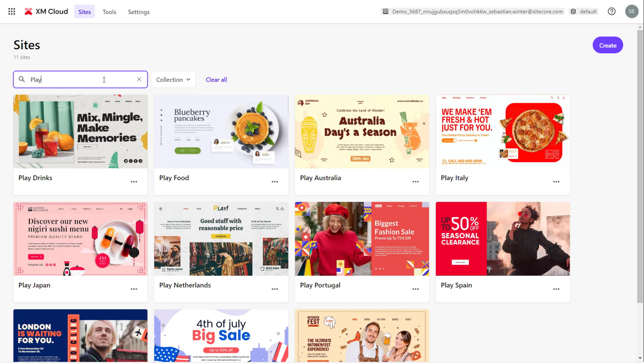Open the Play Portugal fashion sale thumbnail
Viewport: 644px width, 363px height.
pyautogui.click(x=362, y=239)
